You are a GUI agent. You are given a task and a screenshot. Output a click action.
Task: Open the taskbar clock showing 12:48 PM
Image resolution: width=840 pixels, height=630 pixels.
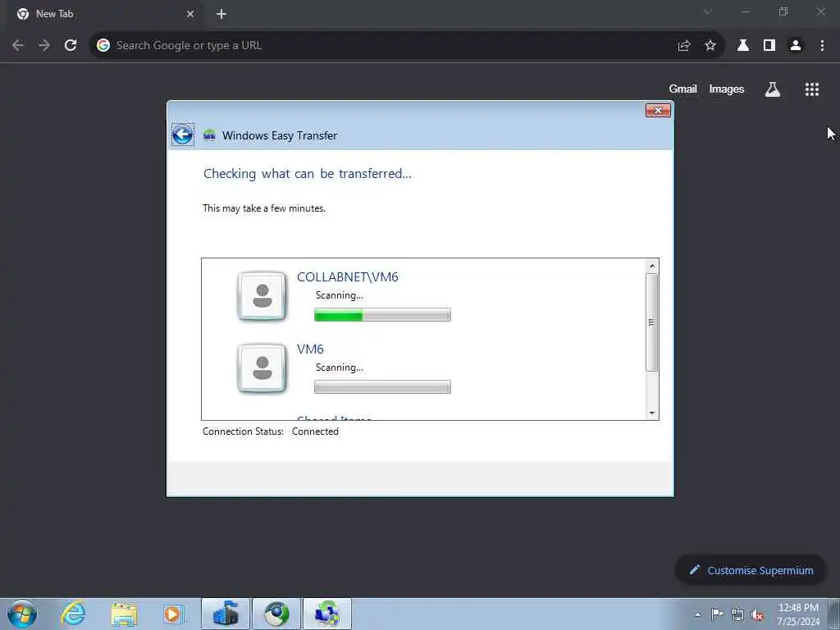798,614
